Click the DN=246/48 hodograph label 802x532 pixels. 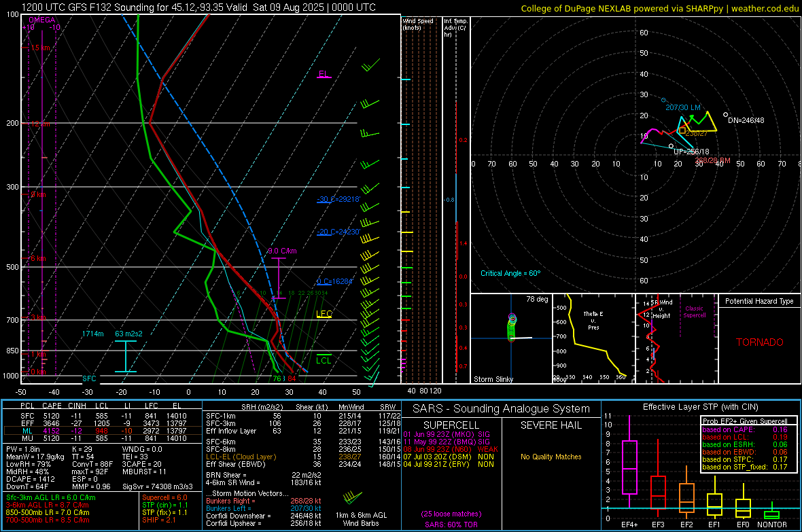pos(746,120)
